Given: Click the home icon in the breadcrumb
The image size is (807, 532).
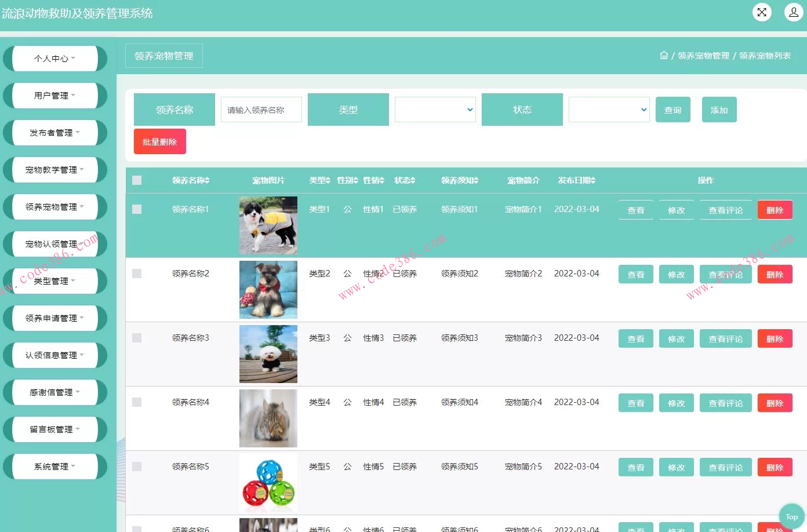Looking at the screenshot, I should tap(664, 55).
